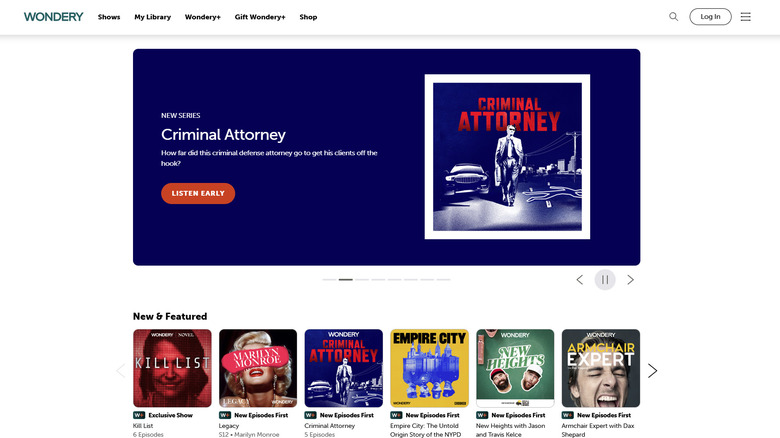Click '5 Episodes' under Criminal Attorney card
This screenshot has height=438, width=780.
pyautogui.click(x=319, y=435)
